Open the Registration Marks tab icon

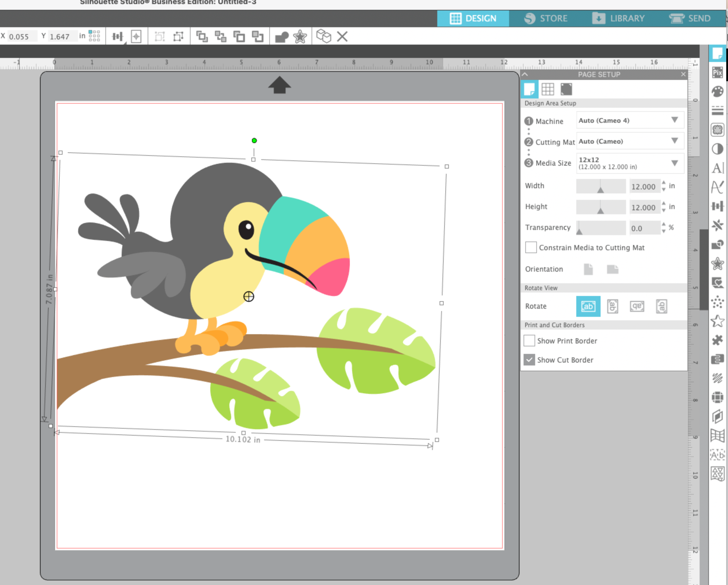click(566, 89)
